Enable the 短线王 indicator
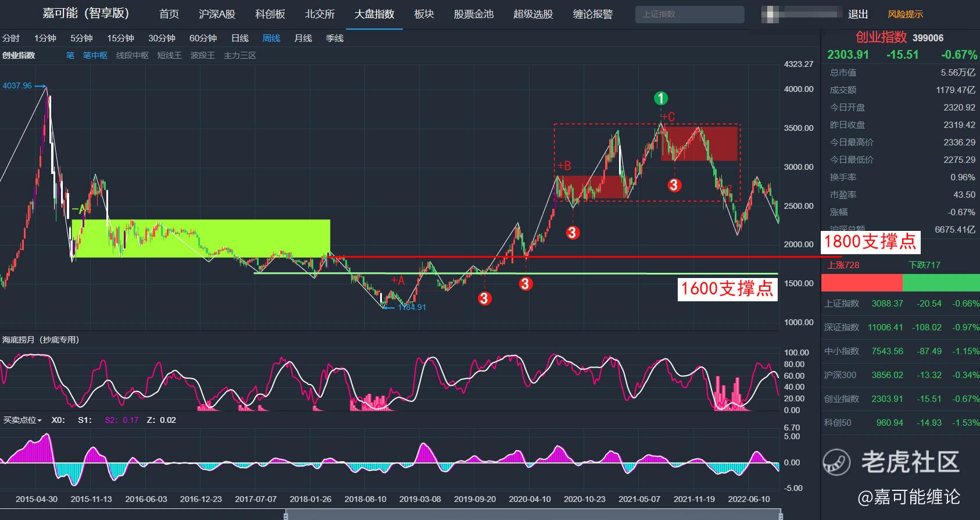The width and height of the screenshot is (980, 520). point(169,55)
